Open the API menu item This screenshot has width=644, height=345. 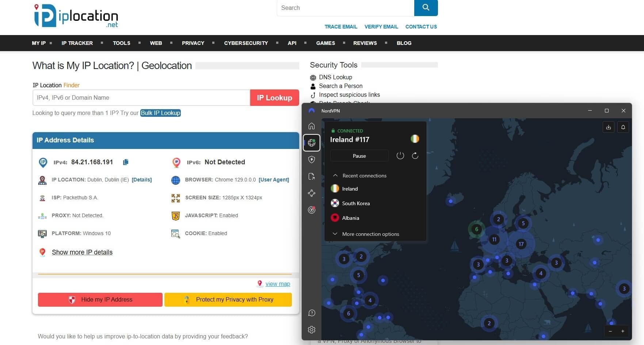292,43
